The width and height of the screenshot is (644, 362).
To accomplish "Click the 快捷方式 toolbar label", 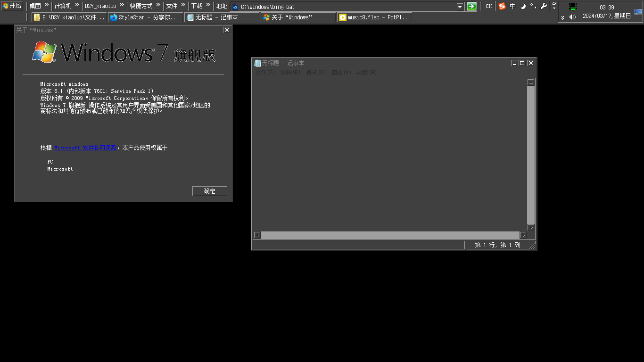I will [141, 6].
